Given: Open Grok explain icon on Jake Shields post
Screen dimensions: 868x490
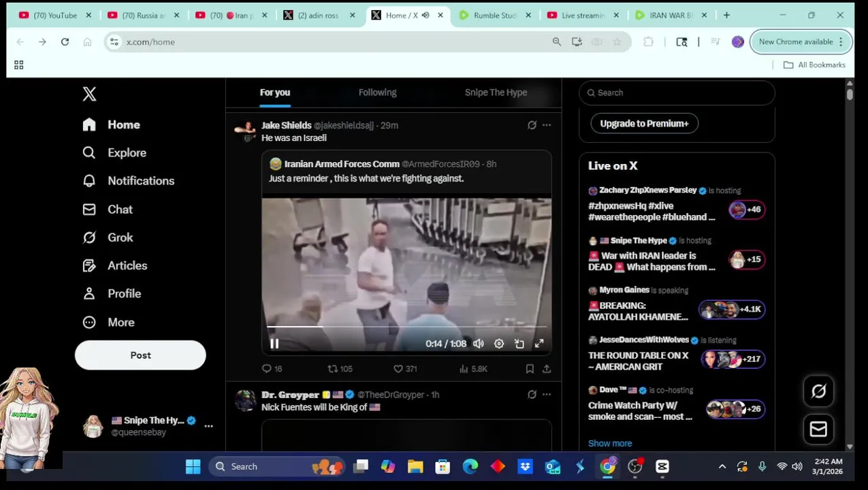Looking at the screenshot, I should coord(532,125).
